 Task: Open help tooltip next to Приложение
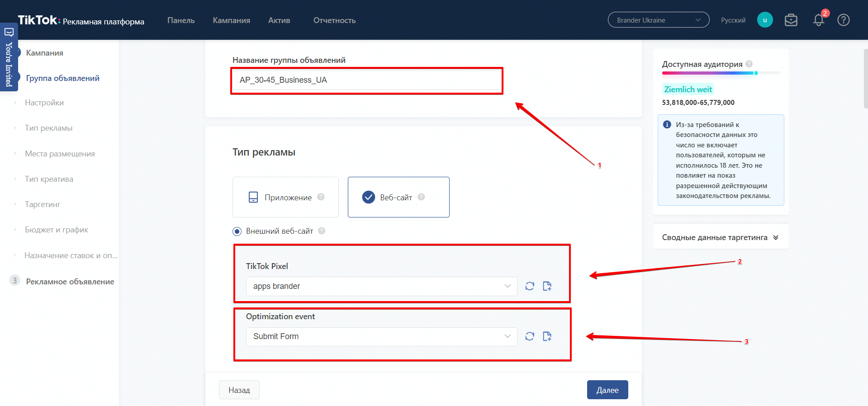click(321, 197)
